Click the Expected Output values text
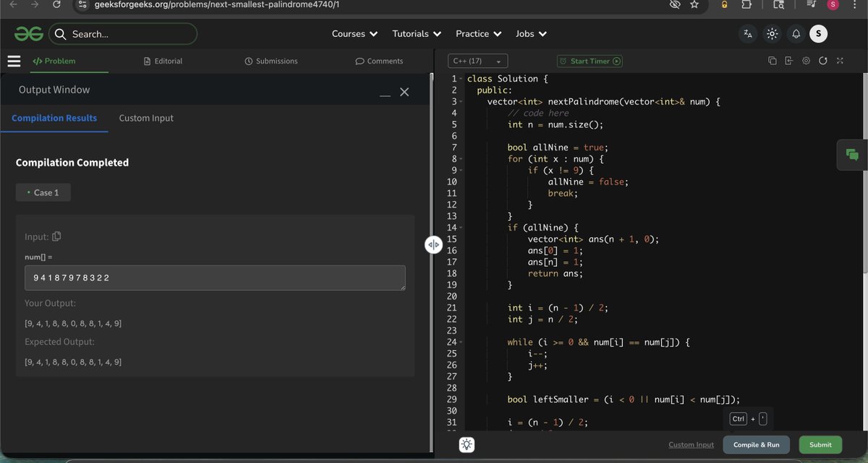 pos(73,362)
